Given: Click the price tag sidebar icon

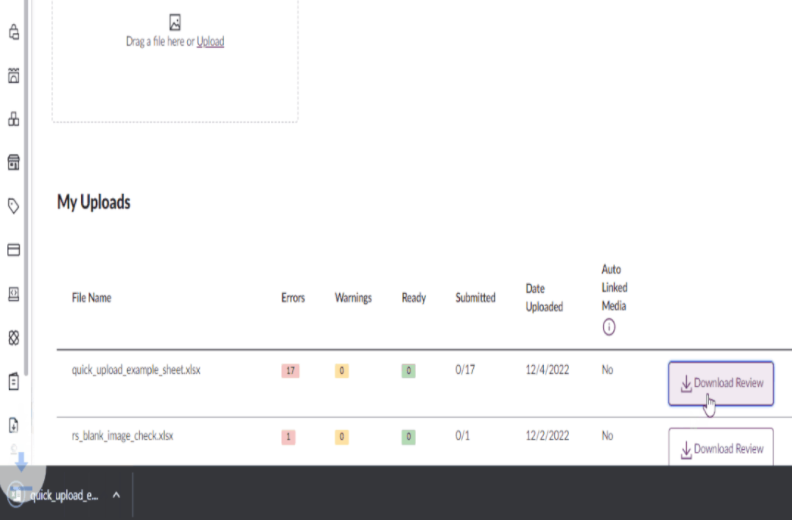Looking at the screenshot, I should pyautogui.click(x=14, y=206).
